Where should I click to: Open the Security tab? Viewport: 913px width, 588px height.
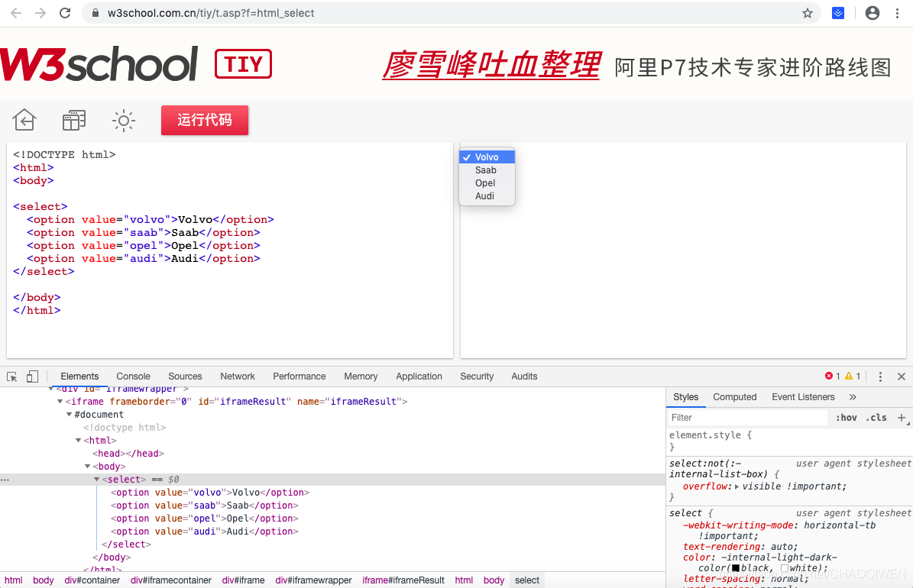click(x=477, y=376)
